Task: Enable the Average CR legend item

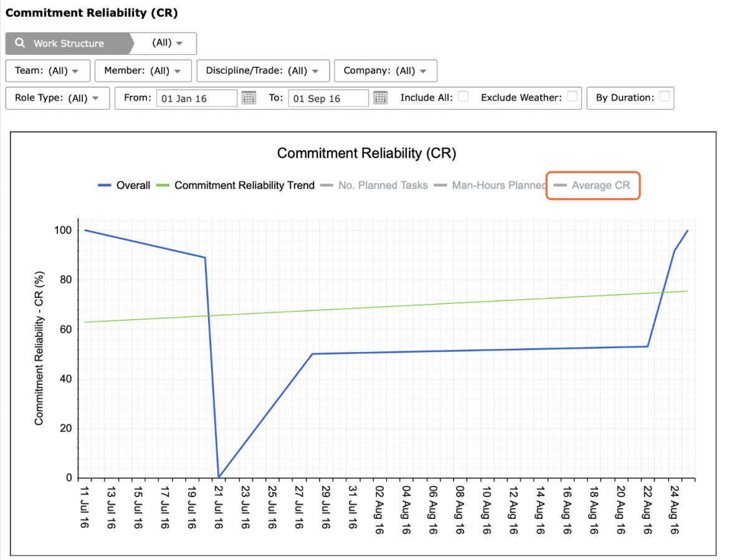Action: pos(593,186)
